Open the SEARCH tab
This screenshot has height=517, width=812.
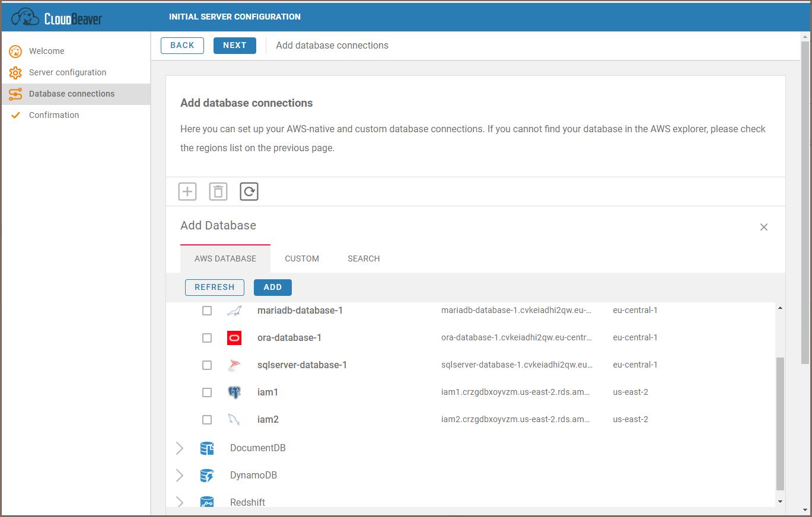click(x=364, y=258)
